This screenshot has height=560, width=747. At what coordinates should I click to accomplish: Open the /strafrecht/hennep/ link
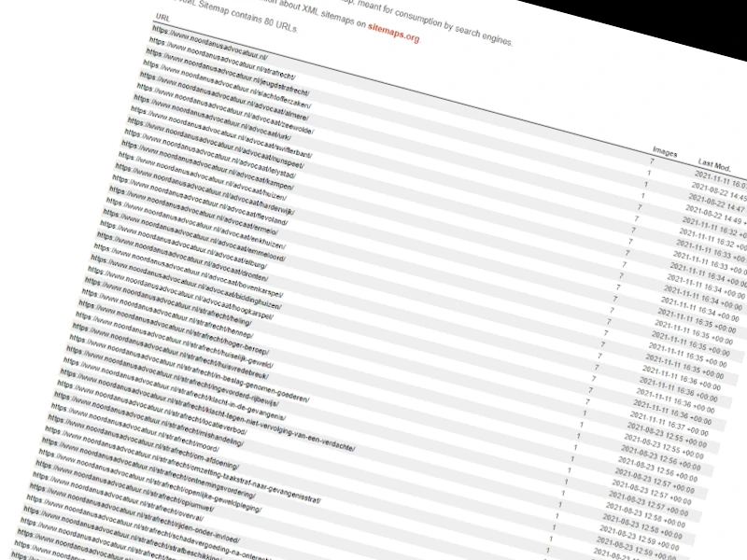pyautogui.click(x=167, y=312)
